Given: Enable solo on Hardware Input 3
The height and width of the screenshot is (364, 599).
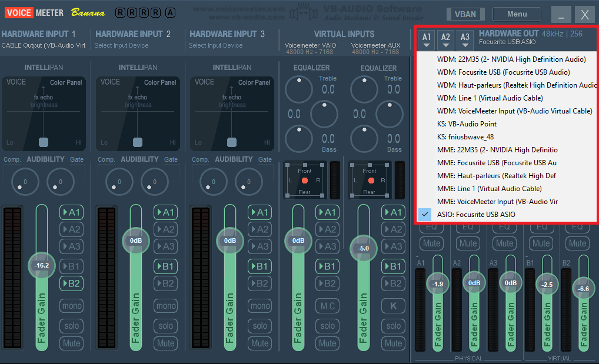Looking at the screenshot, I should pyautogui.click(x=260, y=325).
